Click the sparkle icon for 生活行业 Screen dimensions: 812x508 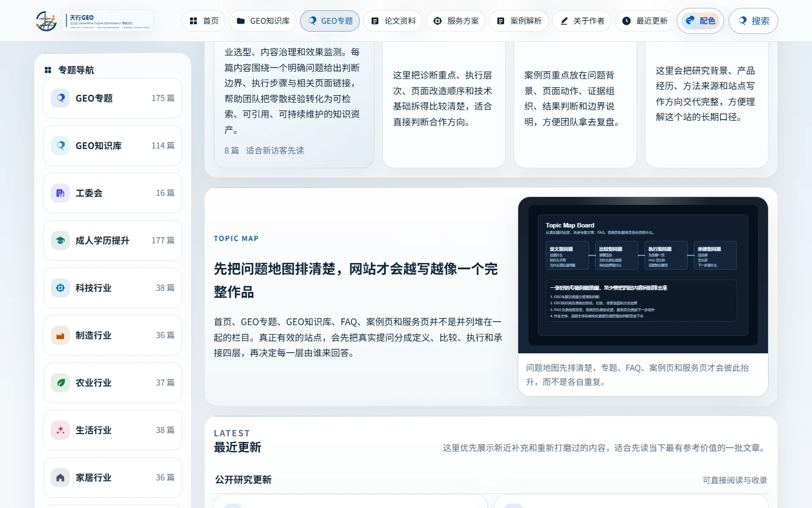[60, 430]
